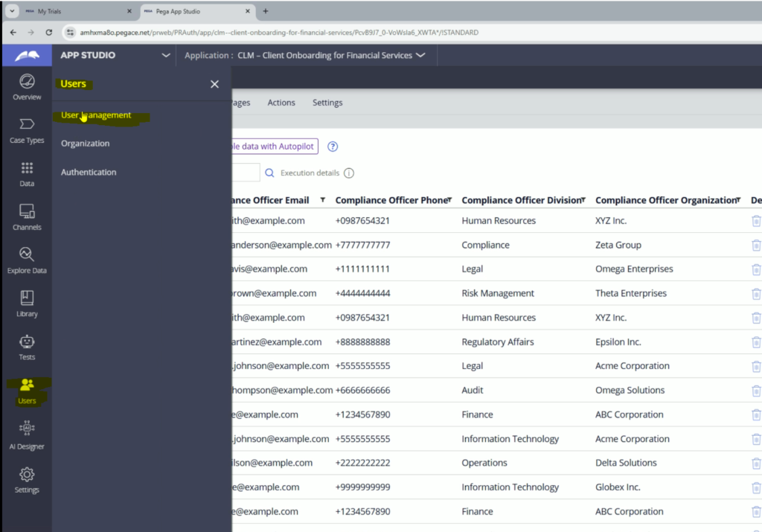Open the Tests robot icon

pyautogui.click(x=27, y=347)
